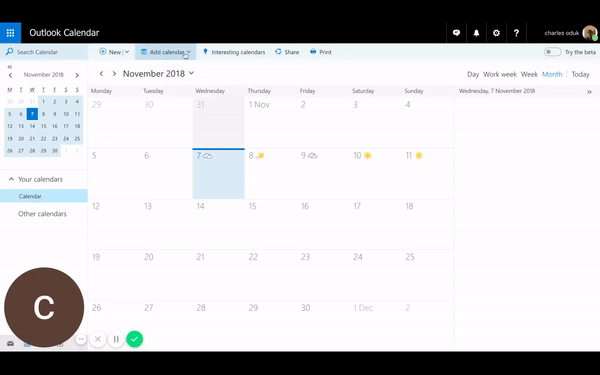
Task: Open the help question mark icon
Action: 516,33
